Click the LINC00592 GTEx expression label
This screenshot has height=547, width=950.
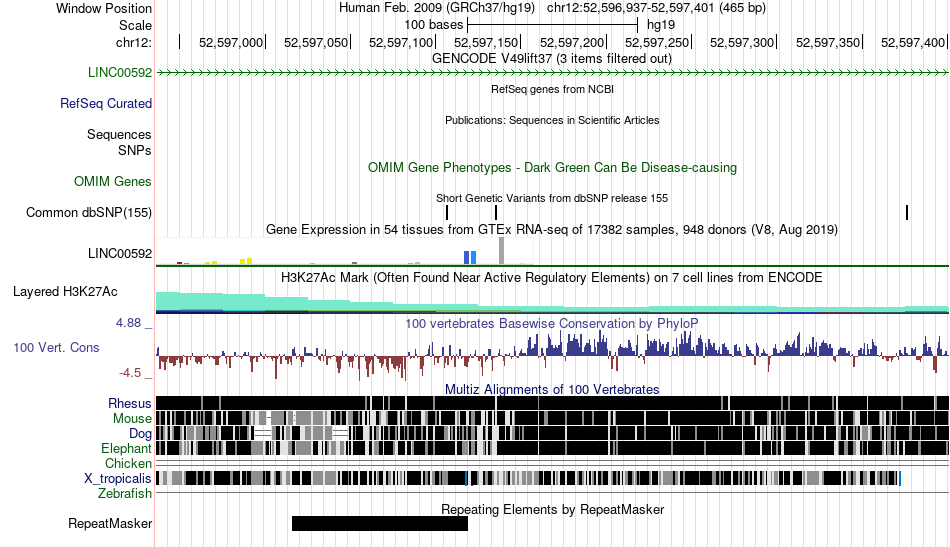[120, 254]
